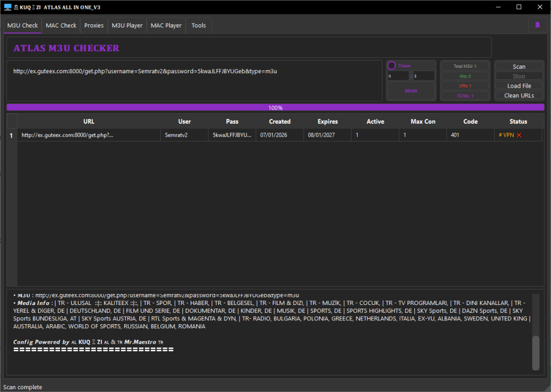Select the MAC Player tab
Screen dimensions: 551x392
pos(166,25)
